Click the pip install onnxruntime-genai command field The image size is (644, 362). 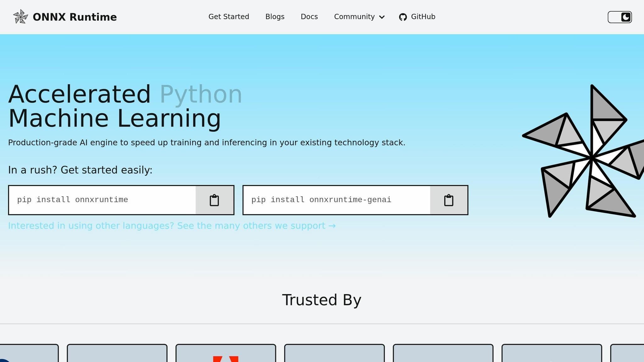coord(336,200)
